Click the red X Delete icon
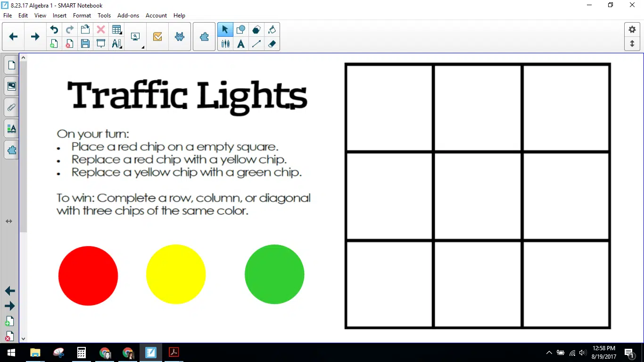The height and width of the screenshot is (362, 644). tap(101, 30)
